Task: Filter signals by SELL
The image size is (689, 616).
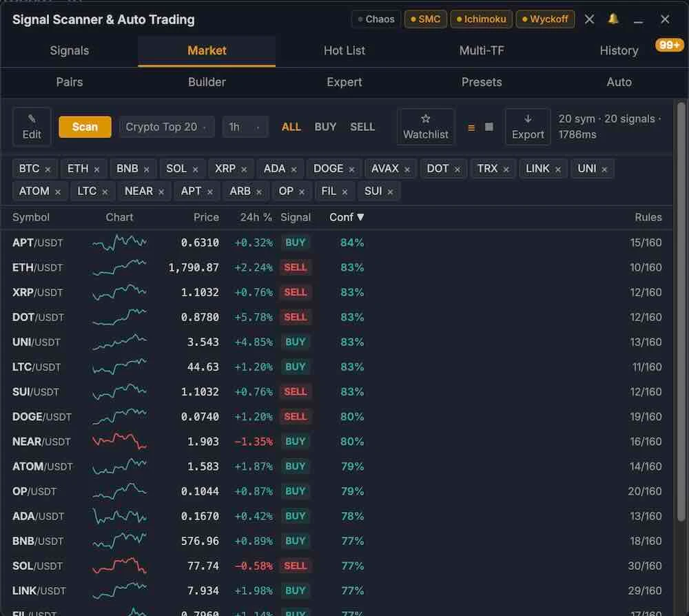Action: 362,127
